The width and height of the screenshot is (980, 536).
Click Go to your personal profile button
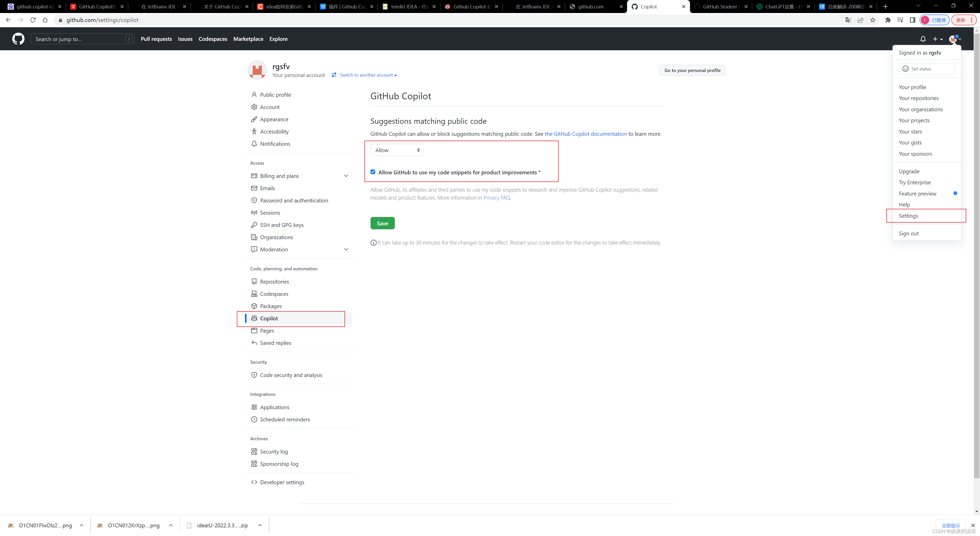pos(692,70)
